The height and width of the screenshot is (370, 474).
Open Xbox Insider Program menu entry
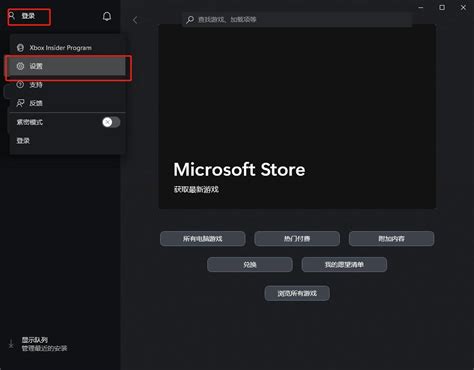pyautogui.click(x=67, y=48)
